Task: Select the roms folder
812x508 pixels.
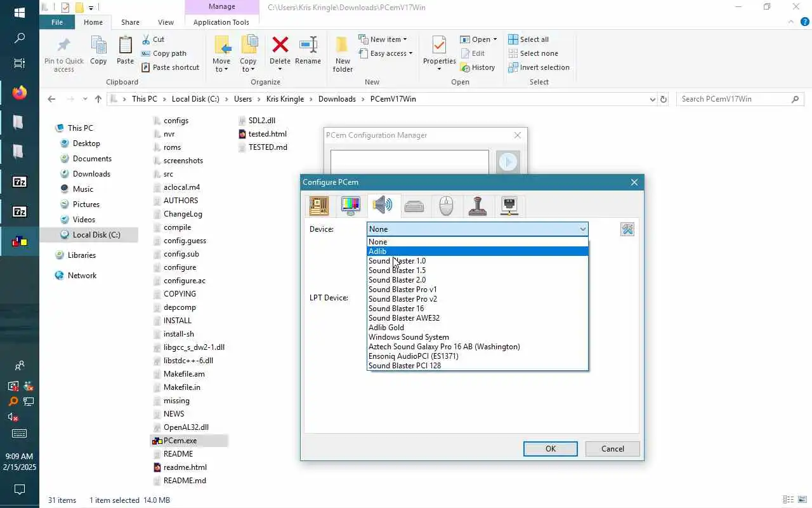Action: (x=171, y=147)
